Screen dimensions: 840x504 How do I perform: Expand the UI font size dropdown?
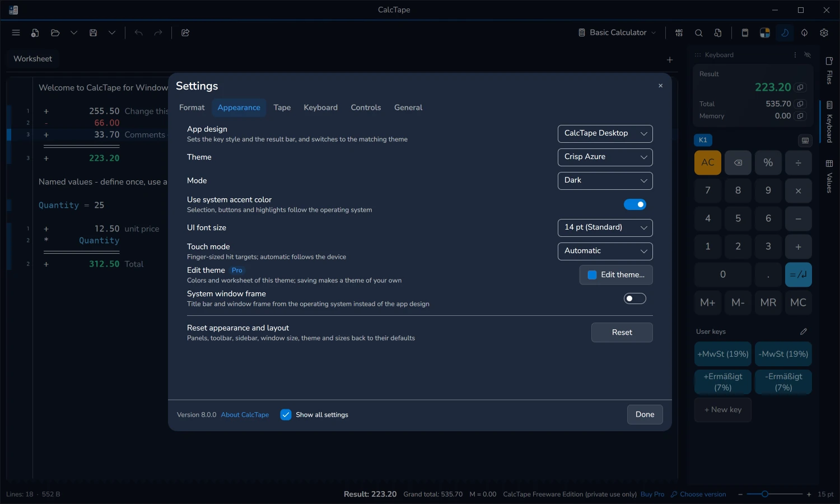coord(605,228)
